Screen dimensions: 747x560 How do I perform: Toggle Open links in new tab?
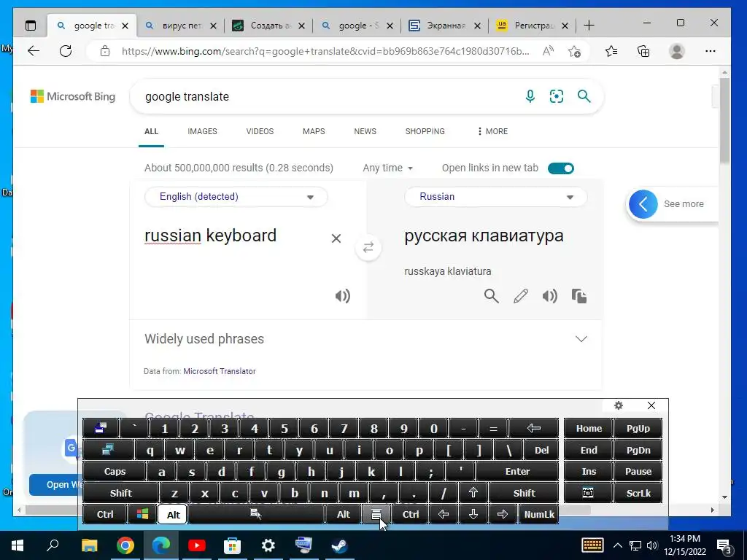coord(561,168)
